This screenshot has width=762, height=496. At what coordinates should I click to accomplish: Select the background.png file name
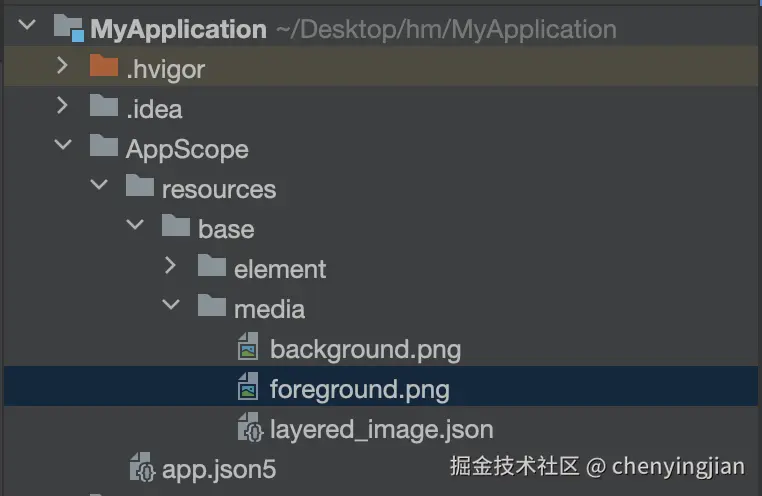[365, 350]
